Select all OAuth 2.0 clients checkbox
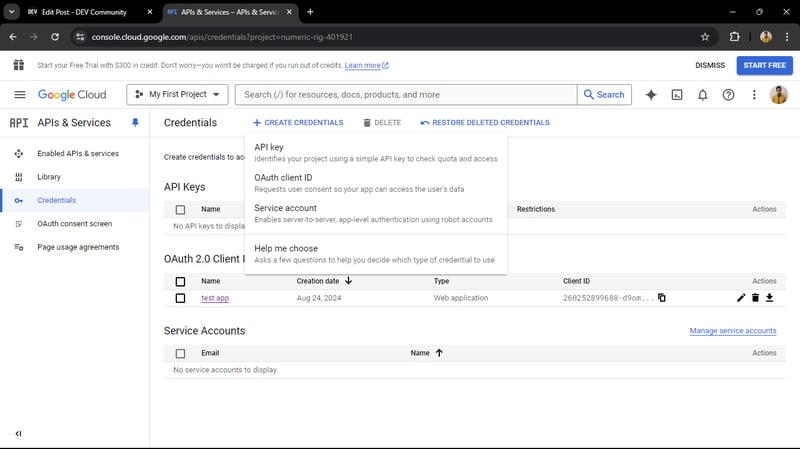This screenshot has height=449, width=800. pos(180,282)
